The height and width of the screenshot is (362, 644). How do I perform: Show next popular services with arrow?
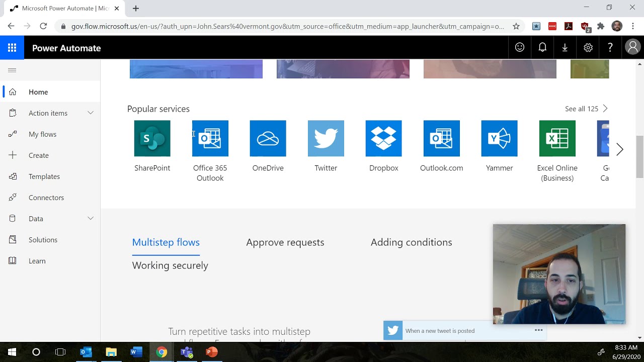(620, 149)
